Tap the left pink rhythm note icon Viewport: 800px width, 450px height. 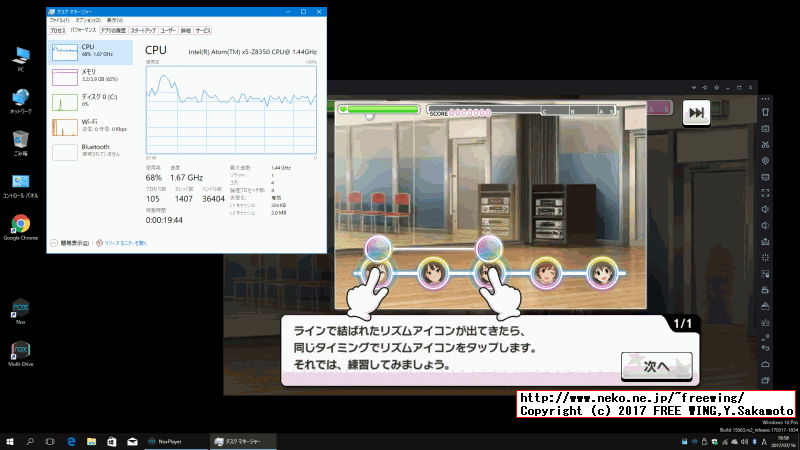tap(377, 246)
